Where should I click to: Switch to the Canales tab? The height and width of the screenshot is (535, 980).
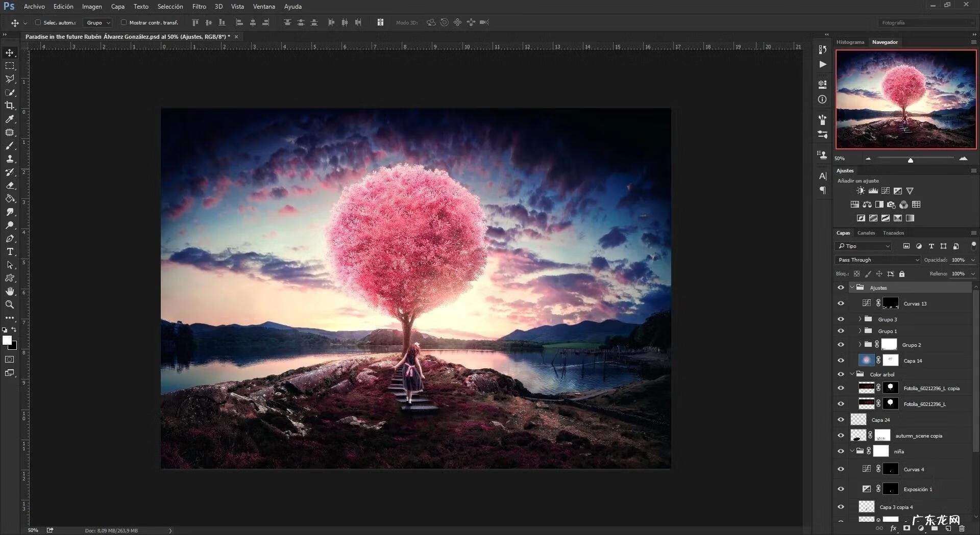(x=866, y=233)
